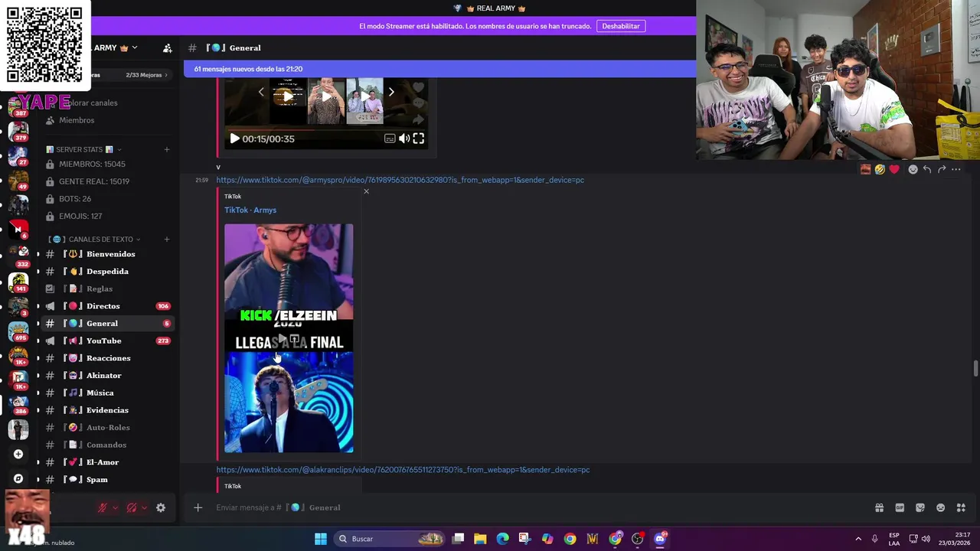Open the sticker picker
The image size is (980, 551).
(x=920, y=507)
